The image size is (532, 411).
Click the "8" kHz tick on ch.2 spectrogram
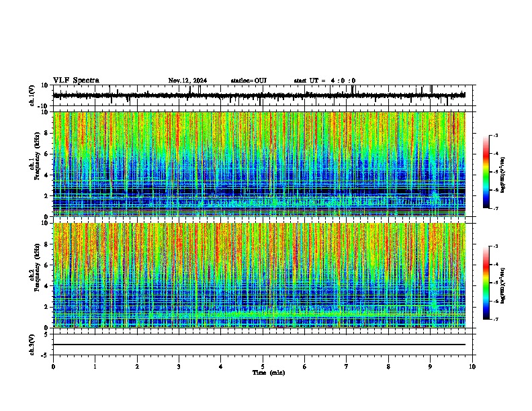click(47, 244)
